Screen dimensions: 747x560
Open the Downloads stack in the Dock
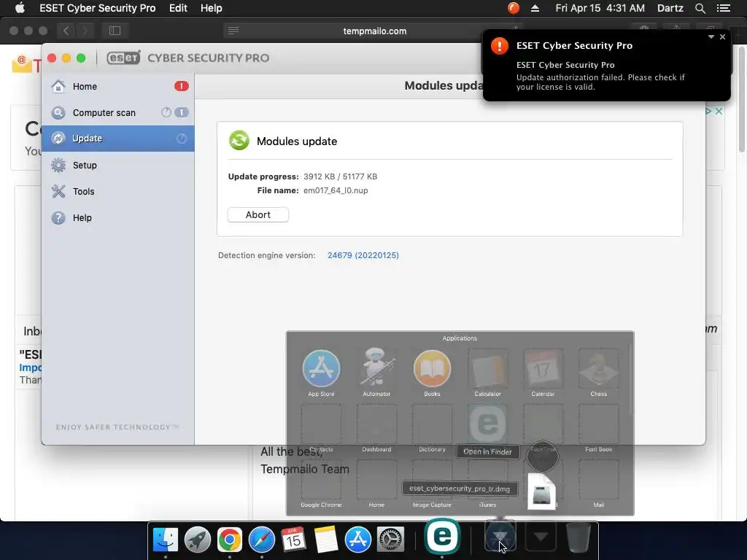[541, 537]
